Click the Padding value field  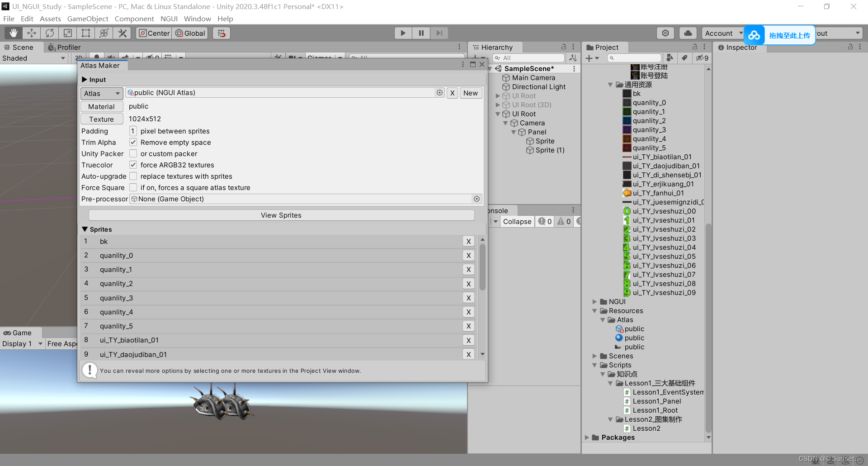[x=133, y=131]
